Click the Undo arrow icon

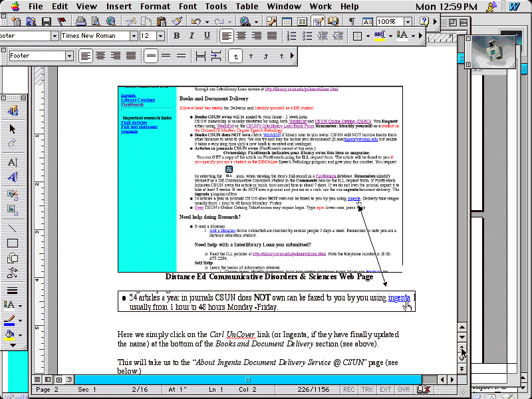(196, 22)
